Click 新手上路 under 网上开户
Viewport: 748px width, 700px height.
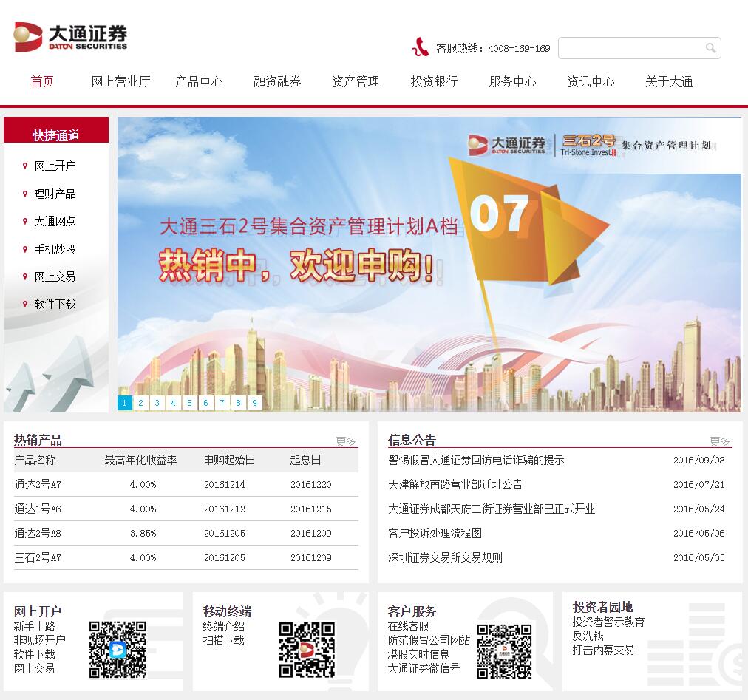click(34, 626)
